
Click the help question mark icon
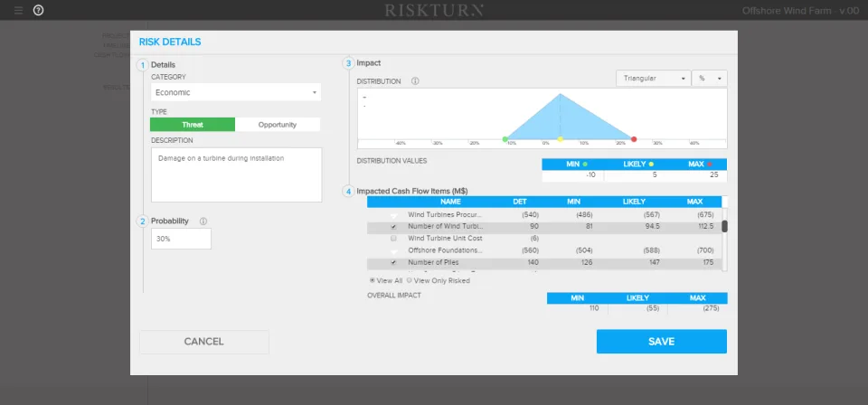click(38, 10)
